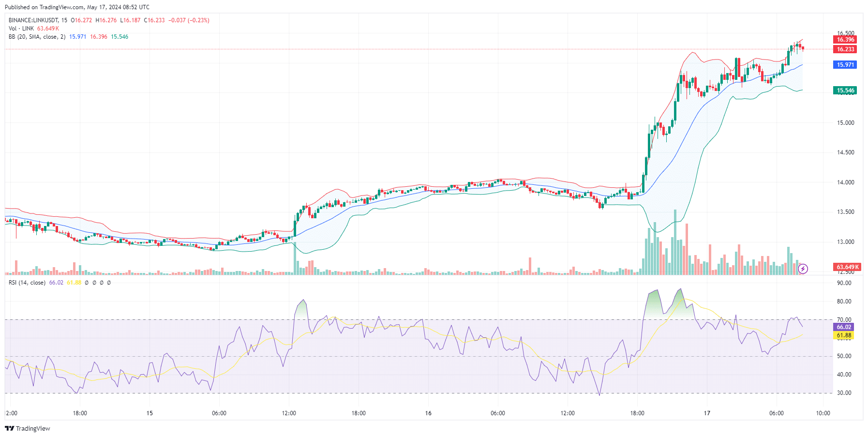Click the green 15.546 price scale label
Screen dimensions: 868x437
click(x=845, y=90)
